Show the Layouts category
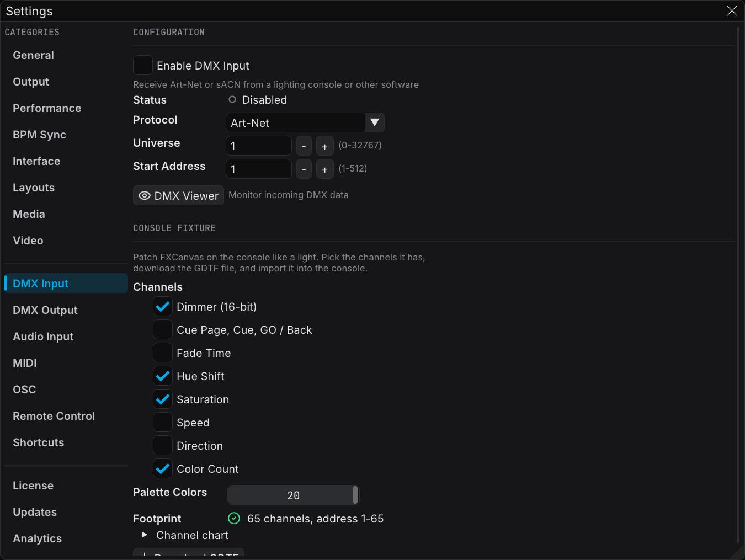Screen dimensions: 745x560 tap(66, 188)
